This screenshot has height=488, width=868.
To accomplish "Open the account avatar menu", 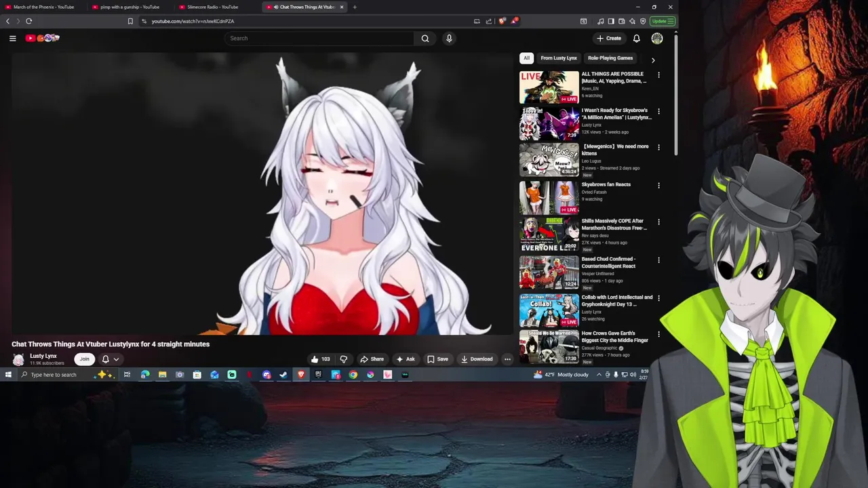I will click(x=657, y=38).
